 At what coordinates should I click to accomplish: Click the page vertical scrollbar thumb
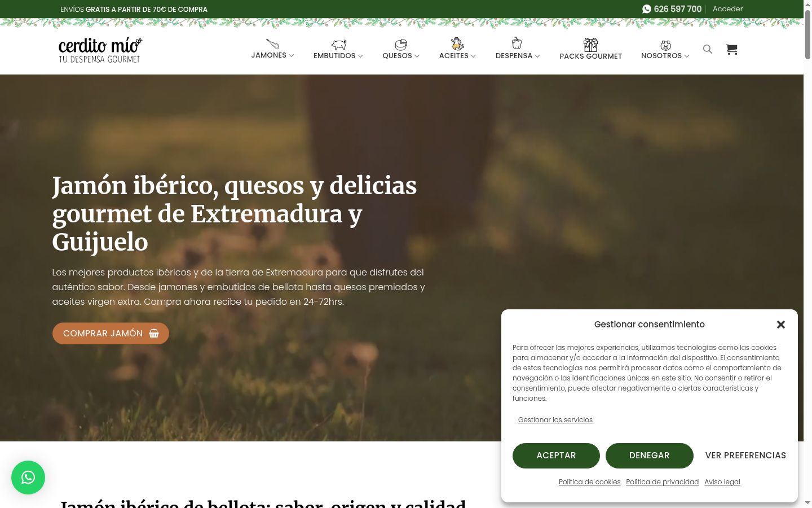[x=807, y=34]
